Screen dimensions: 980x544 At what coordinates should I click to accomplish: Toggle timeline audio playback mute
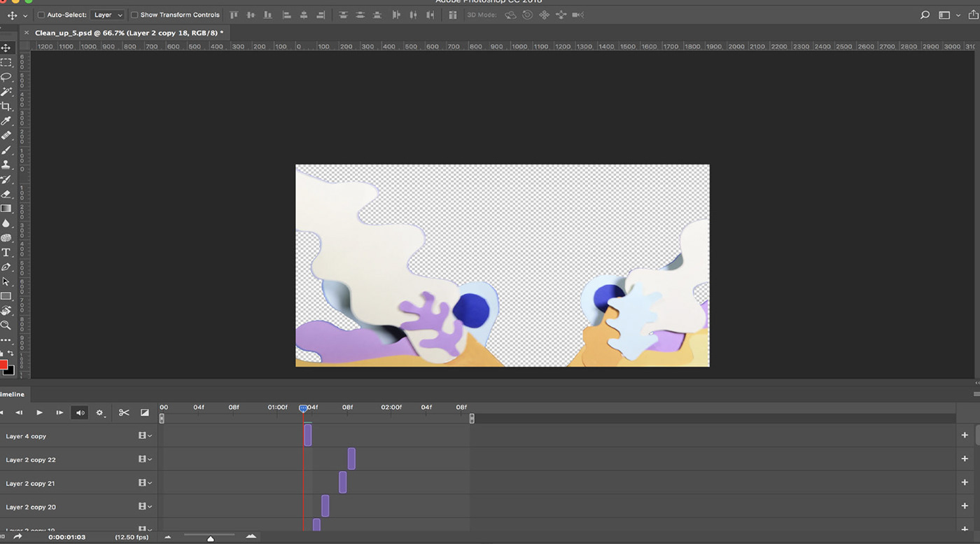pos(80,412)
